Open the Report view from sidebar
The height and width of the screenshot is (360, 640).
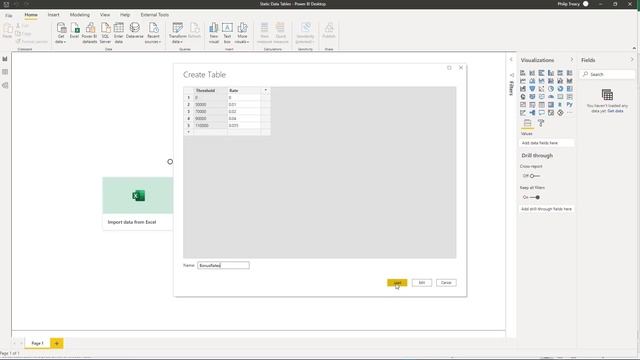(x=5, y=59)
